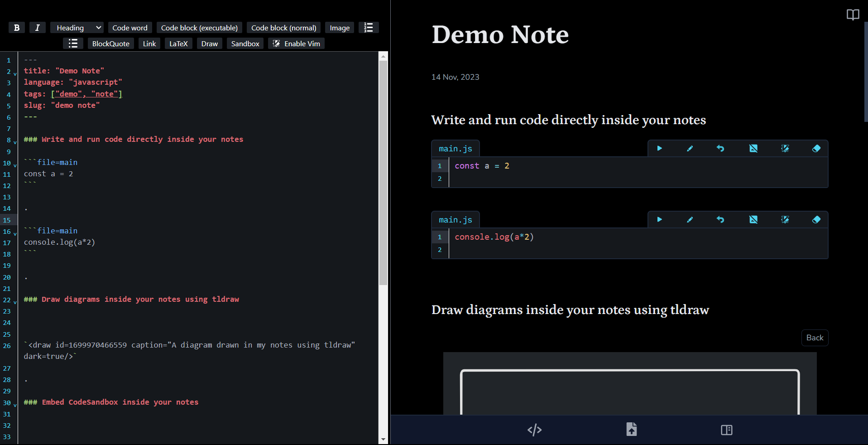Image resolution: width=868 pixels, height=445 pixels.
Task: Clear output with eraser on console.log block
Action: click(x=816, y=219)
